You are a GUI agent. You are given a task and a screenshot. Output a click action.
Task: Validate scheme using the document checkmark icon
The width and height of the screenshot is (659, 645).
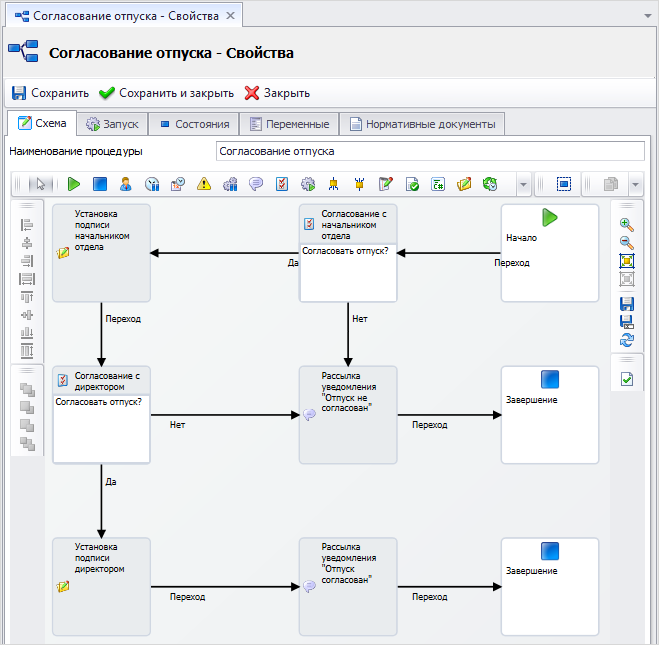[x=627, y=379]
